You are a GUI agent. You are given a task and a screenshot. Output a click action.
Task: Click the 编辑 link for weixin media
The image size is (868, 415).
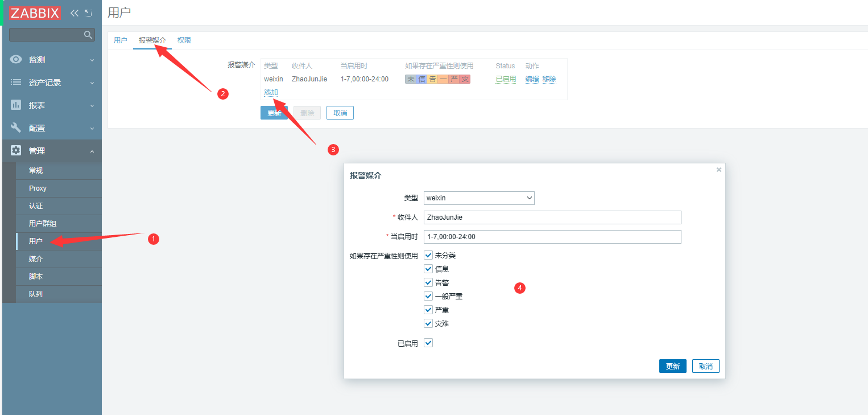point(532,79)
